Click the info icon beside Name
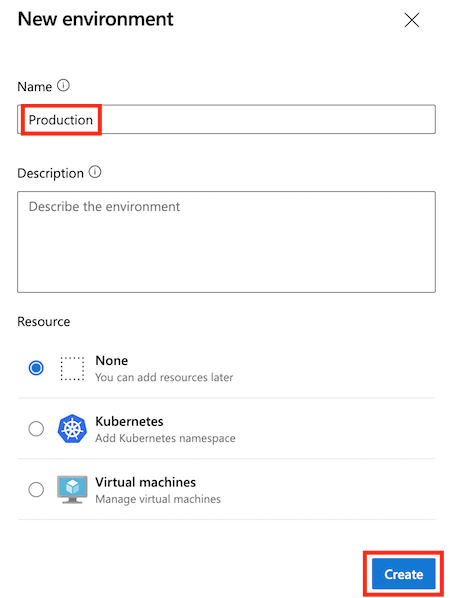The height and width of the screenshot is (598, 450). [63, 85]
